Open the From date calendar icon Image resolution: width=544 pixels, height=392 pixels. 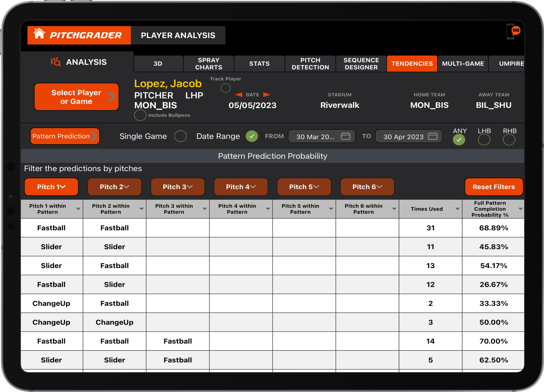coord(345,136)
